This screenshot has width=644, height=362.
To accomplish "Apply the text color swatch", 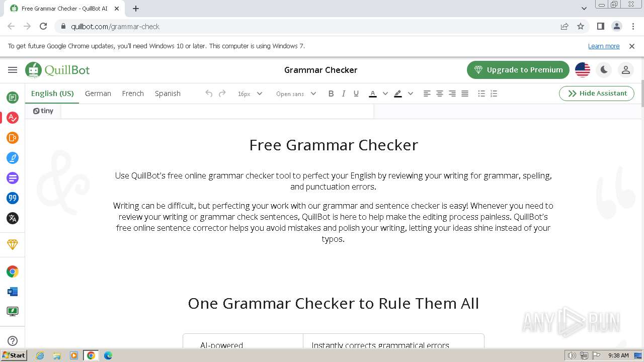I will (373, 94).
